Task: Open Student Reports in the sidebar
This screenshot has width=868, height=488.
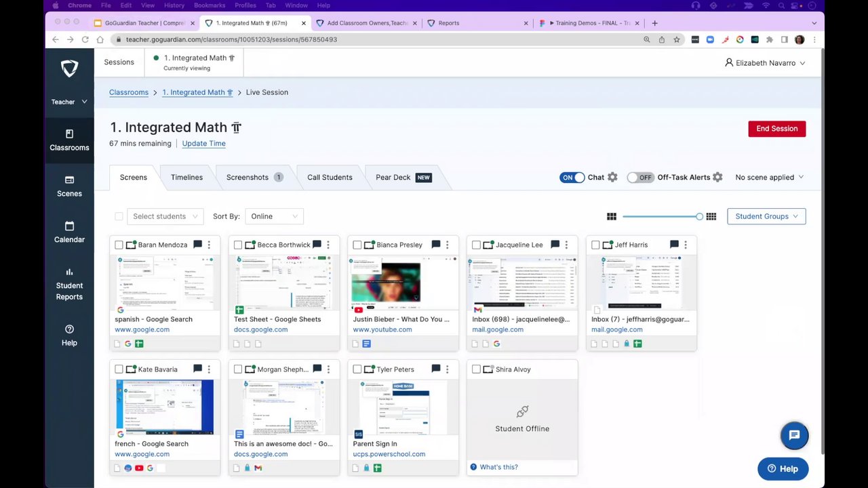Action: point(69,284)
